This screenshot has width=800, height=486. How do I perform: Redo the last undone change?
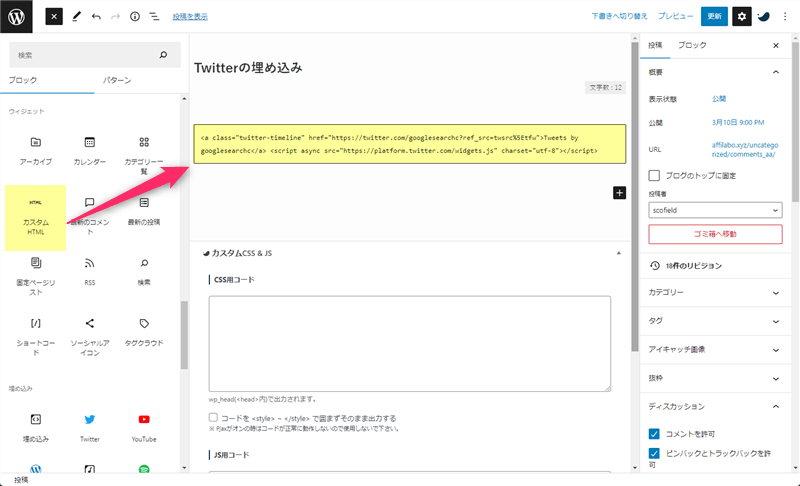[x=115, y=16]
